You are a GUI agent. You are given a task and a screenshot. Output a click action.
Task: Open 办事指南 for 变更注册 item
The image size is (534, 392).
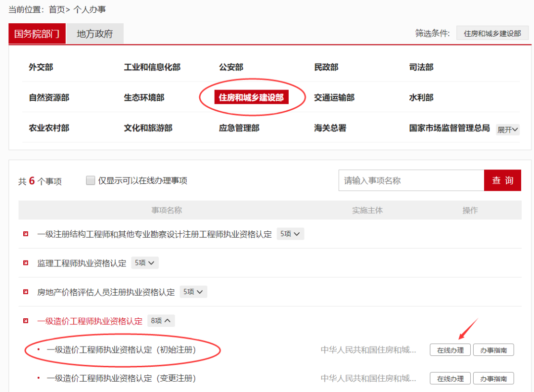pyautogui.click(x=493, y=379)
